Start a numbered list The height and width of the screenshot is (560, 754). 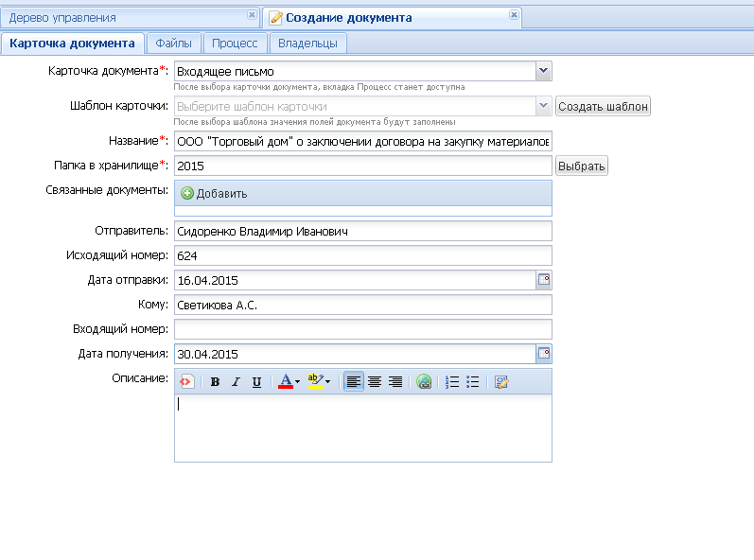[452, 382]
